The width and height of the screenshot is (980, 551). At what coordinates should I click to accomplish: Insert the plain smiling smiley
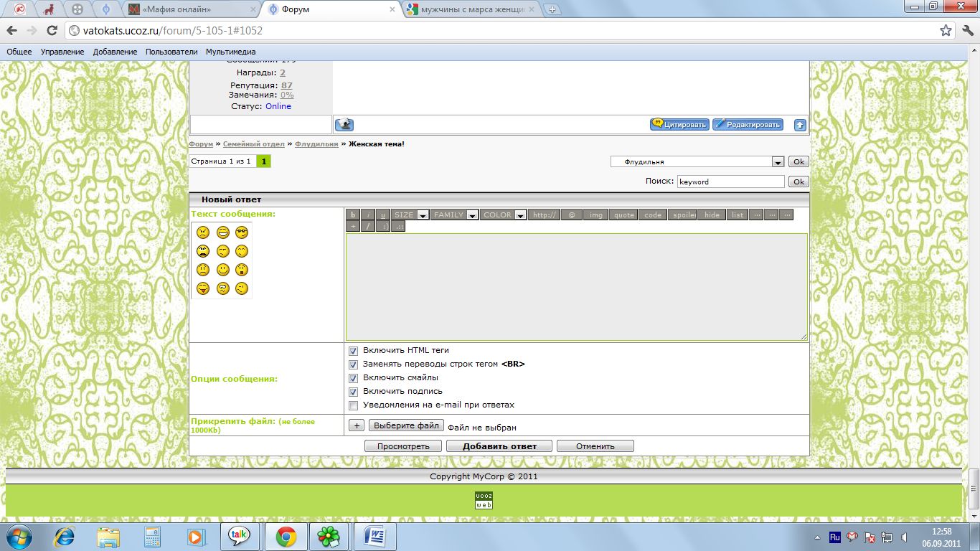pos(222,270)
